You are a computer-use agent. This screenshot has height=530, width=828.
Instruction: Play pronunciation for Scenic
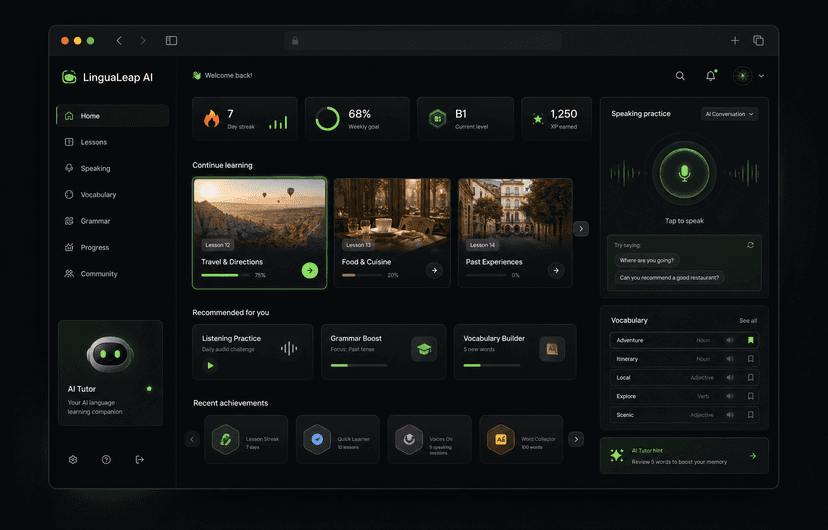[730, 415]
